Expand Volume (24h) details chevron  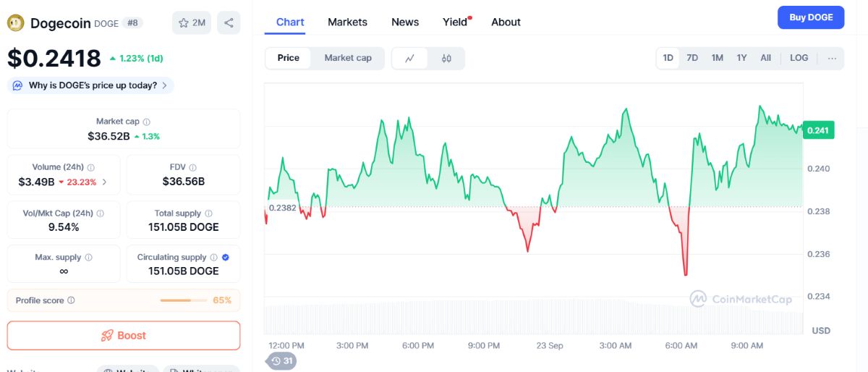pos(104,182)
